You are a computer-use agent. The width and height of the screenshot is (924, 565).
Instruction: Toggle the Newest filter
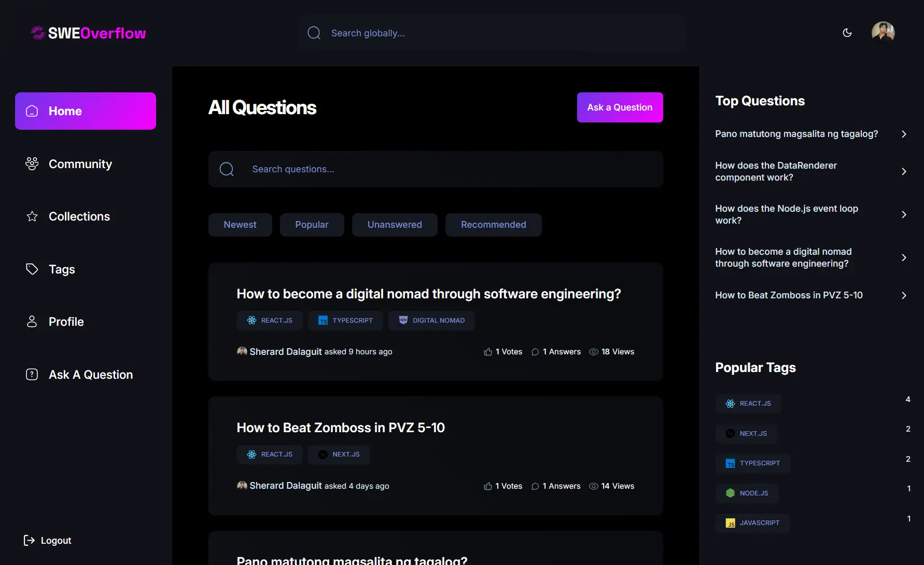pos(240,225)
